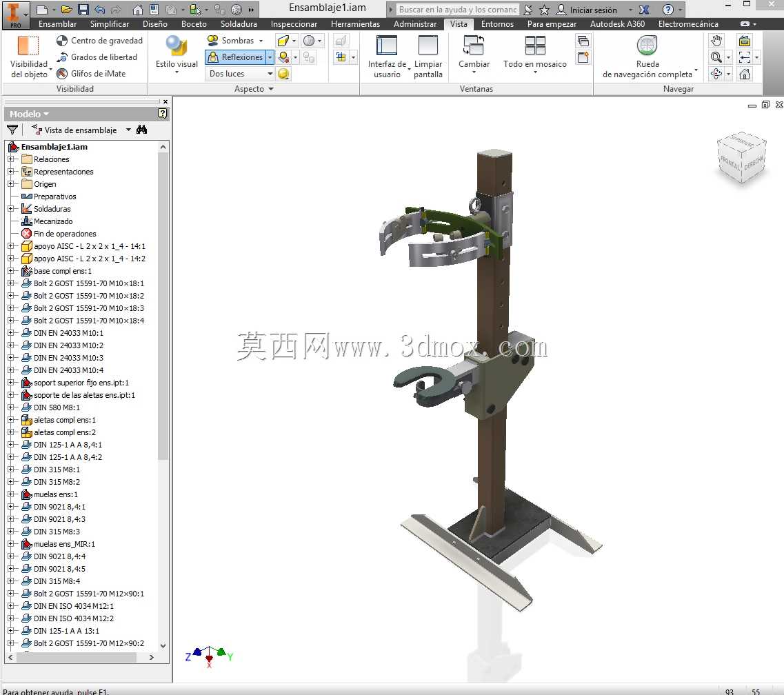Click the Home view icon in Navegar
784x695 pixels.
click(x=745, y=74)
